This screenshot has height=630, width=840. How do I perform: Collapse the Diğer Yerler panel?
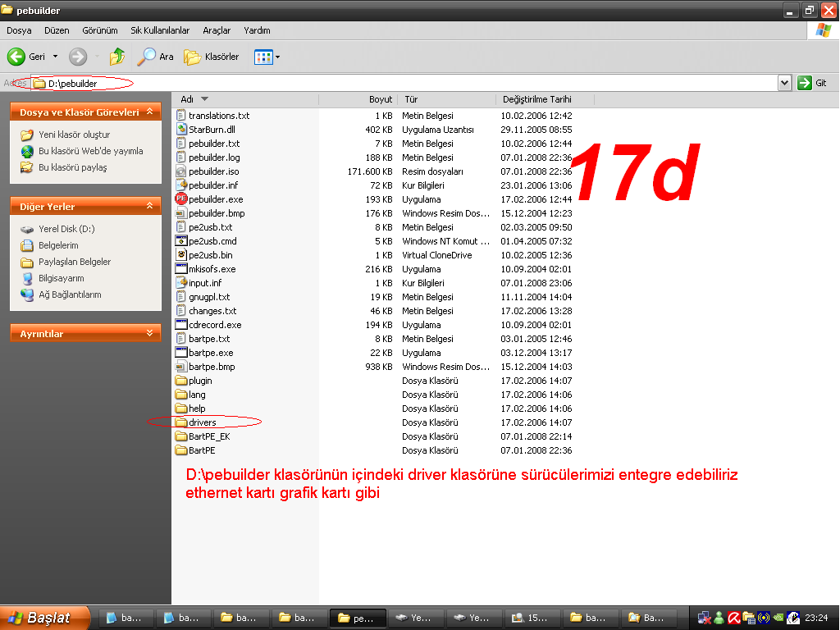[x=149, y=206]
